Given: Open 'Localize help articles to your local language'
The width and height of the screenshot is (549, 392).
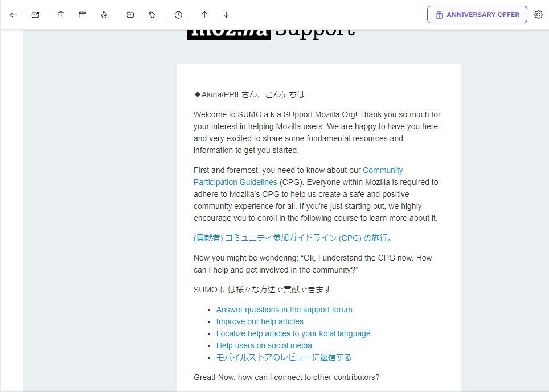Looking at the screenshot, I should pyautogui.click(x=293, y=333).
